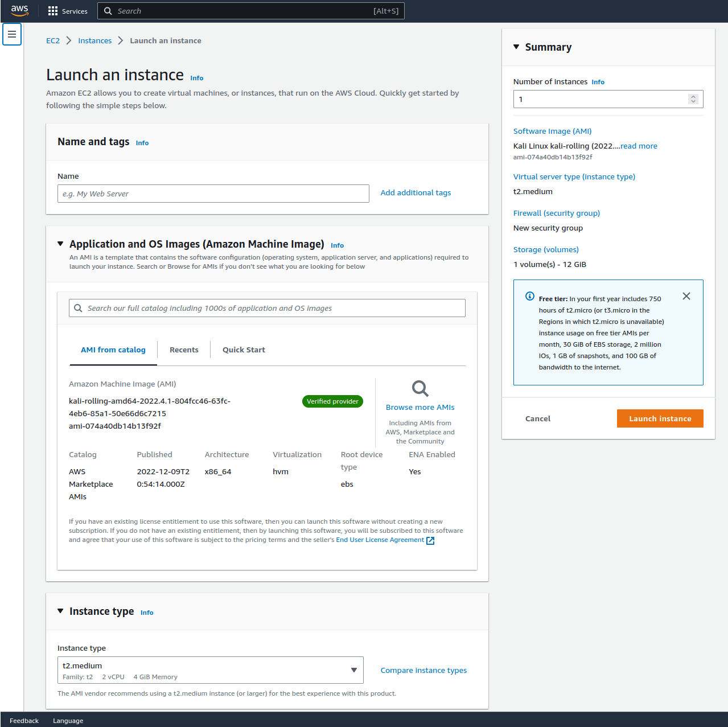Click the free tier info circle icon
Image resolution: width=728 pixels, height=727 pixels.
tap(529, 296)
